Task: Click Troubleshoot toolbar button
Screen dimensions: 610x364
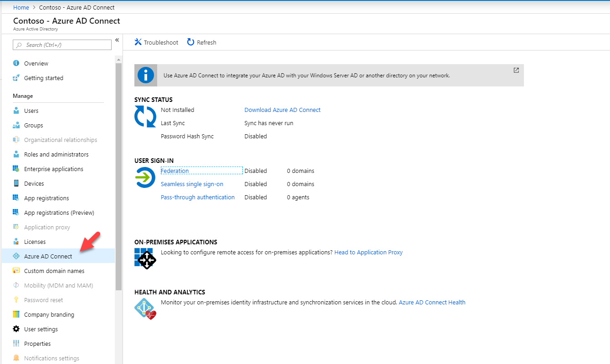Action: click(x=156, y=42)
